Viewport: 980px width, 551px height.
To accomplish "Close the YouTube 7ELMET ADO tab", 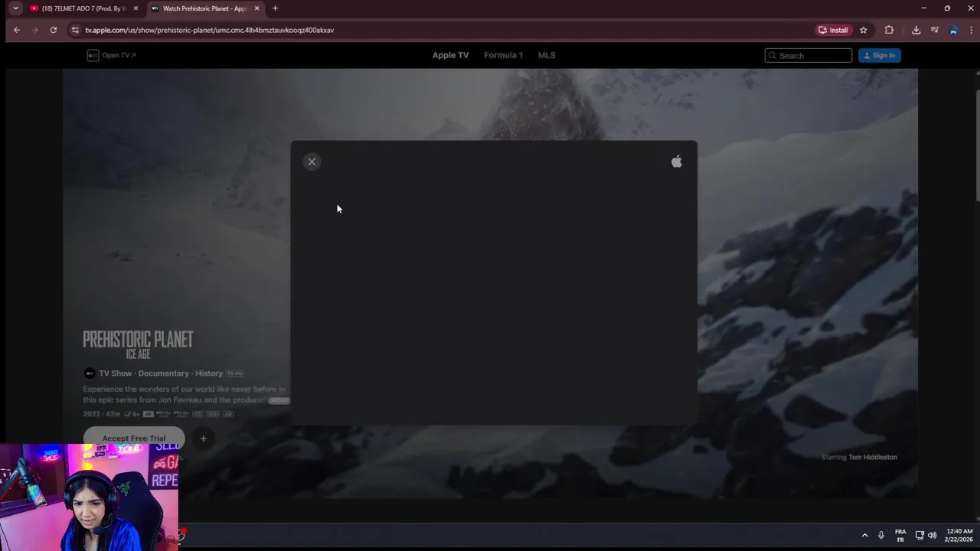I will pos(136,8).
